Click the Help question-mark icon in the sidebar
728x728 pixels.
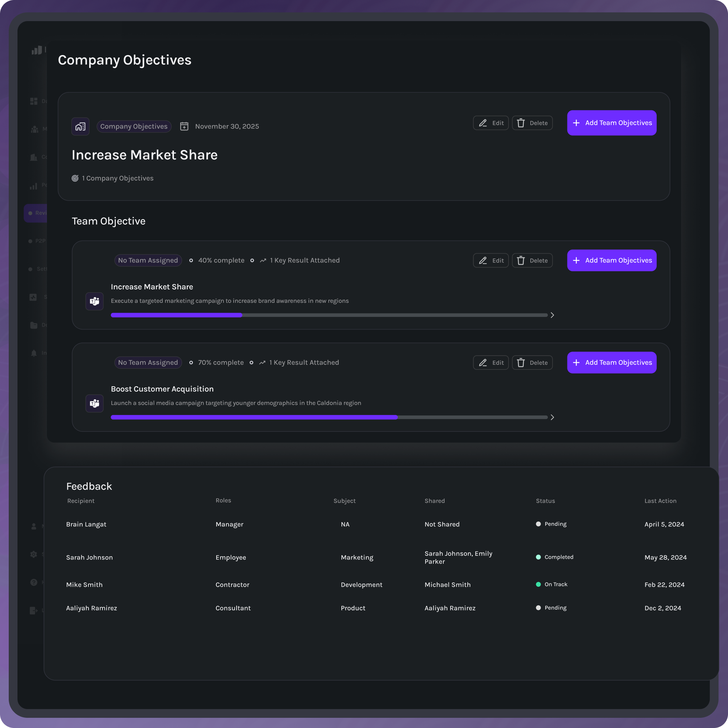click(x=33, y=582)
